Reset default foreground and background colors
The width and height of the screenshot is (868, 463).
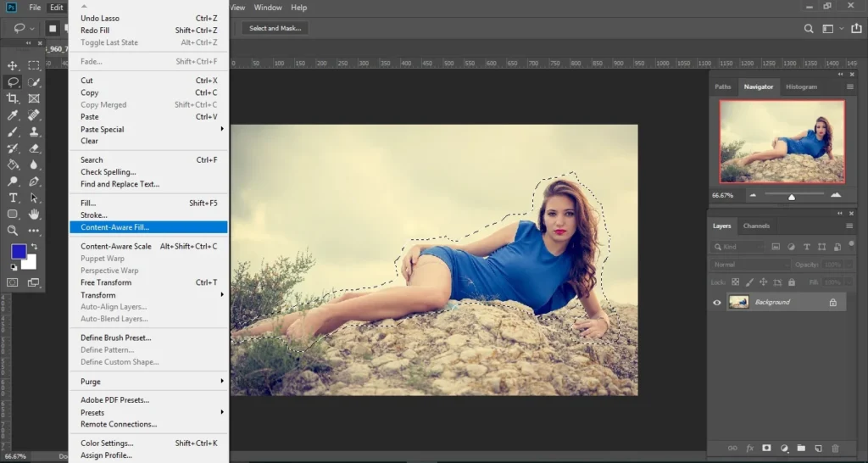point(14,267)
